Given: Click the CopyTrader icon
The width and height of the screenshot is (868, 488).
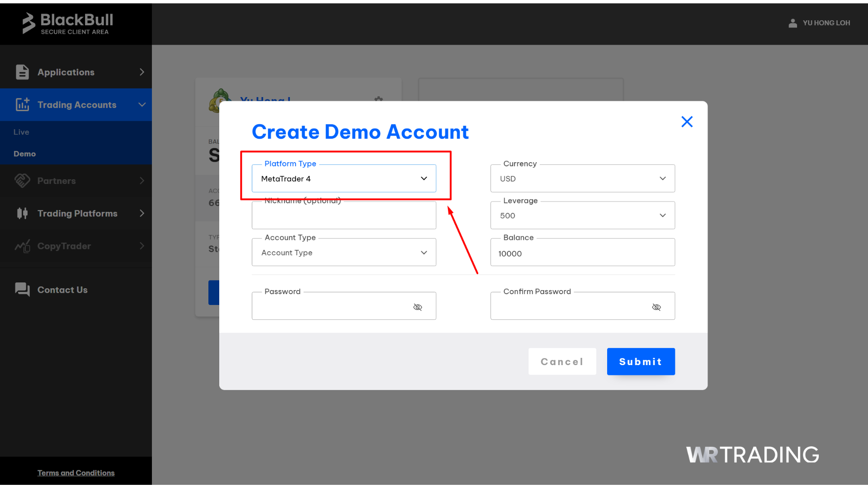Looking at the screenshot, I should click(22, 246).
